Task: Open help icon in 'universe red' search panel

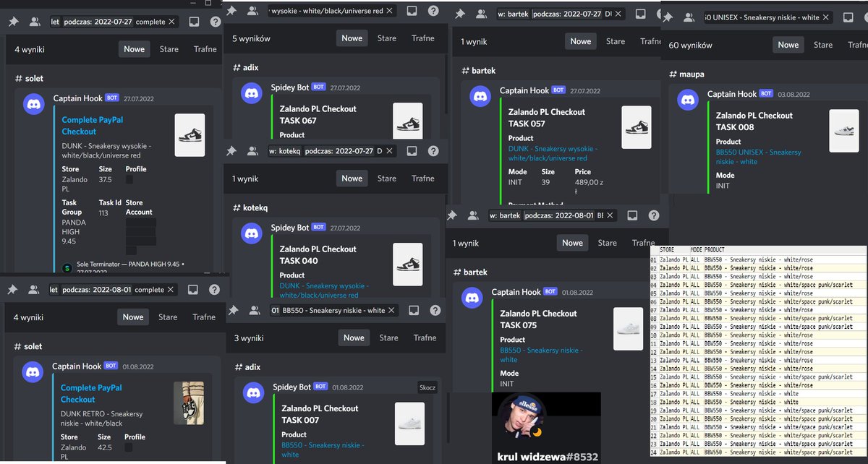Action: click(x=433, y=11)
